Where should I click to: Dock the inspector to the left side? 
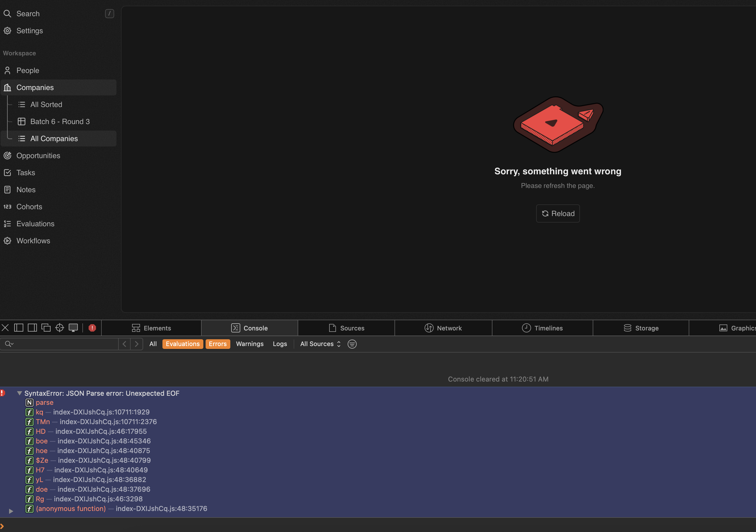coord(19,328)
